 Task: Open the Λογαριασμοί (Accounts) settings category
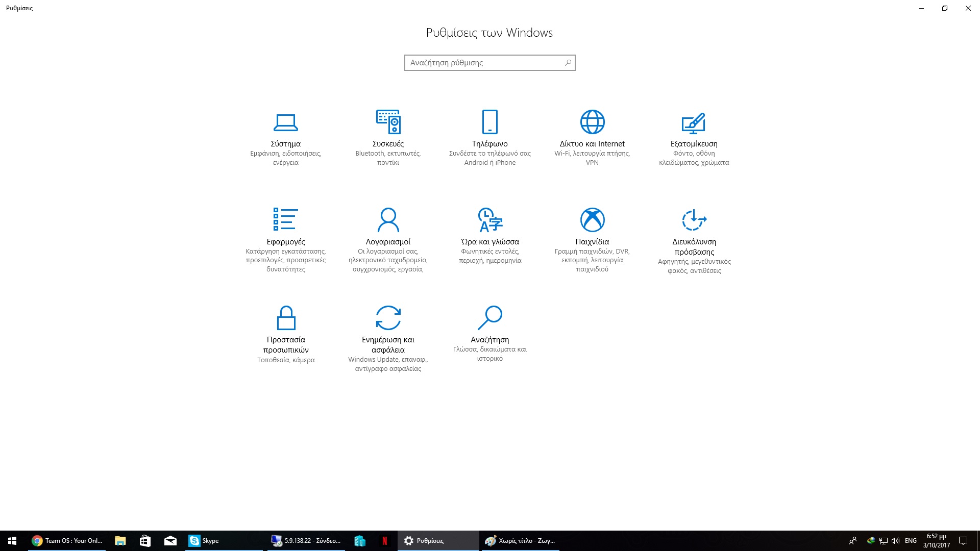tap(388, 240)
